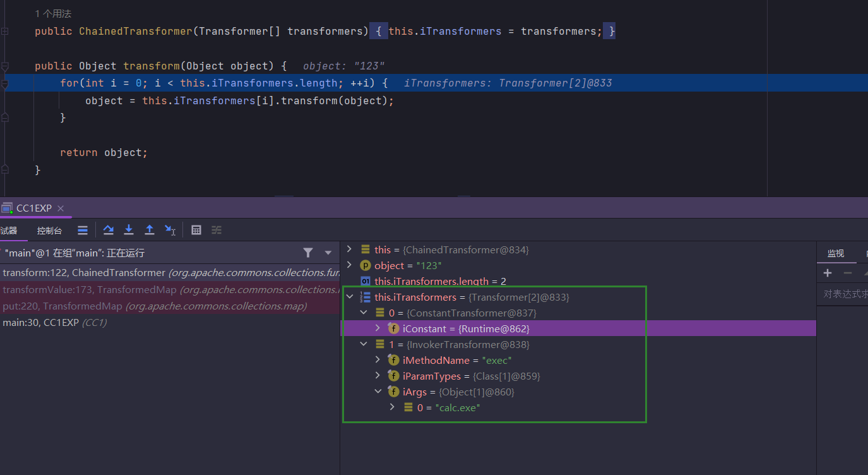Select the this.iTransformers Transformer[2]@833 row
This screenshot has width=868, height=475.
[x=578, y=297]
